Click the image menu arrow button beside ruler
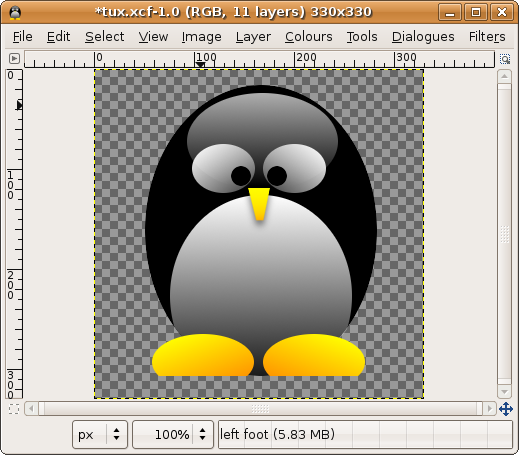The height and width of the screenshot is (455, 519). pos(14,59)
